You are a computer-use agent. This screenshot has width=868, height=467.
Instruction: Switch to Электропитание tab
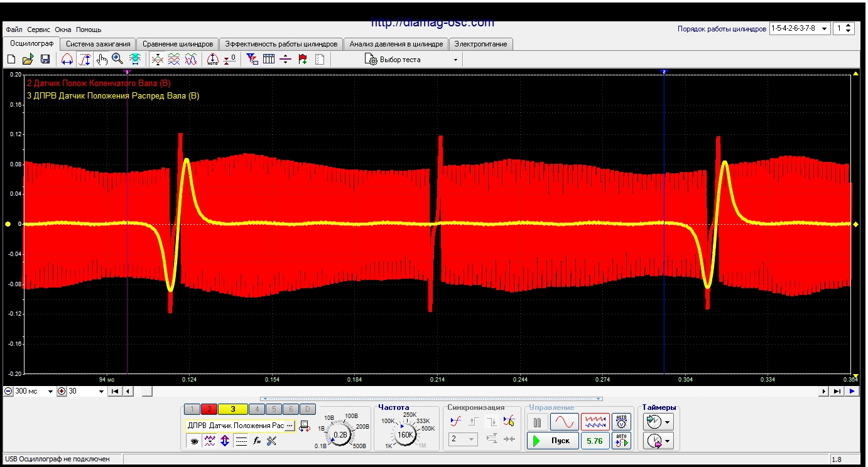point(482,44)
